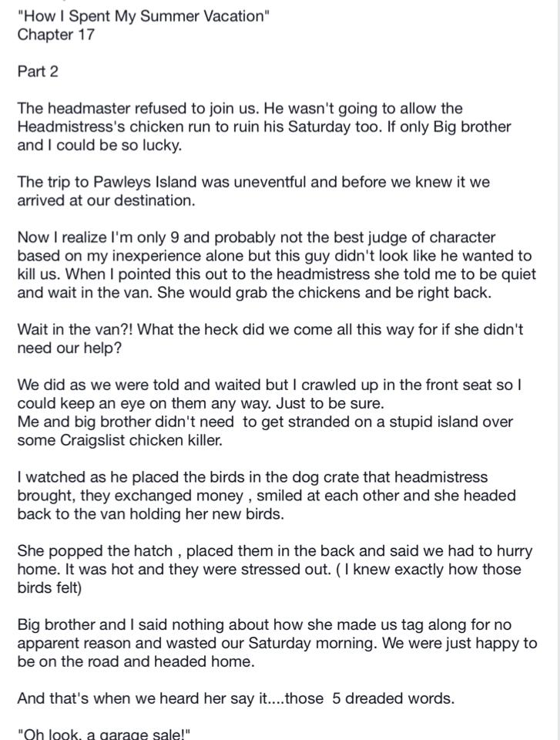Screen dimensions: 560x740
Task: Click the paragraph starting "Wait in the van?!"
Action: pyautogui.click(x=270, y=338)
